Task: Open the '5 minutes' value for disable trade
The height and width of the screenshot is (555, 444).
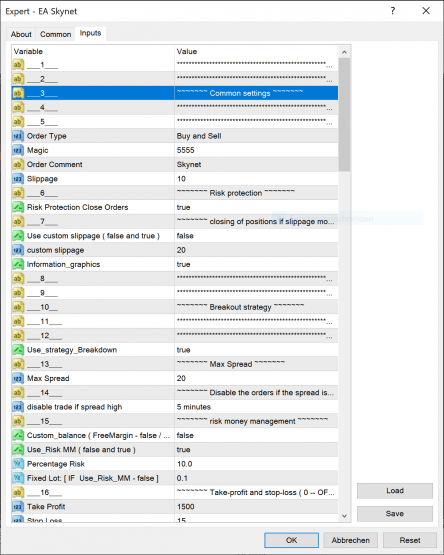Action: click(256, 407)
